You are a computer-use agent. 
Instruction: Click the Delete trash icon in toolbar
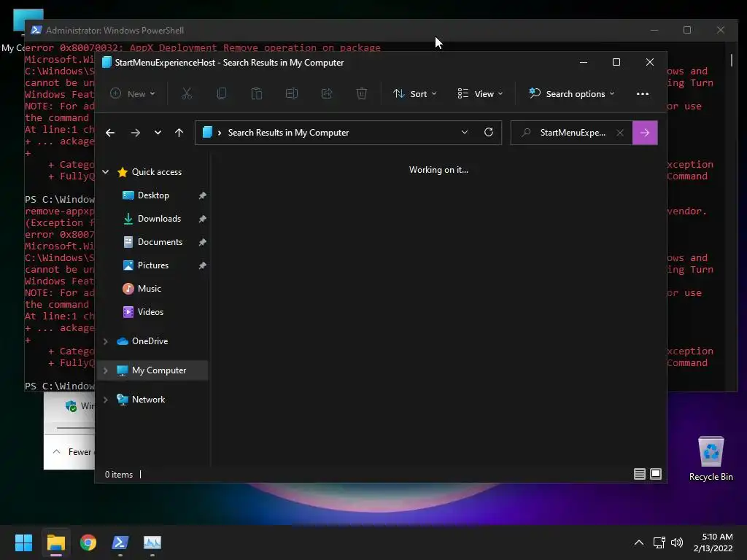click(362, 94)
